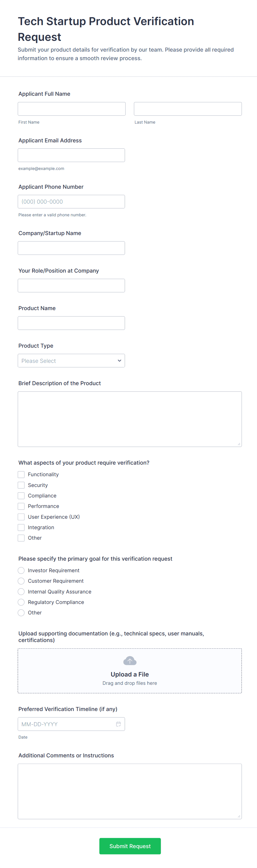
Task: Open the calendar date picker icon
Action: coord(118,724)
